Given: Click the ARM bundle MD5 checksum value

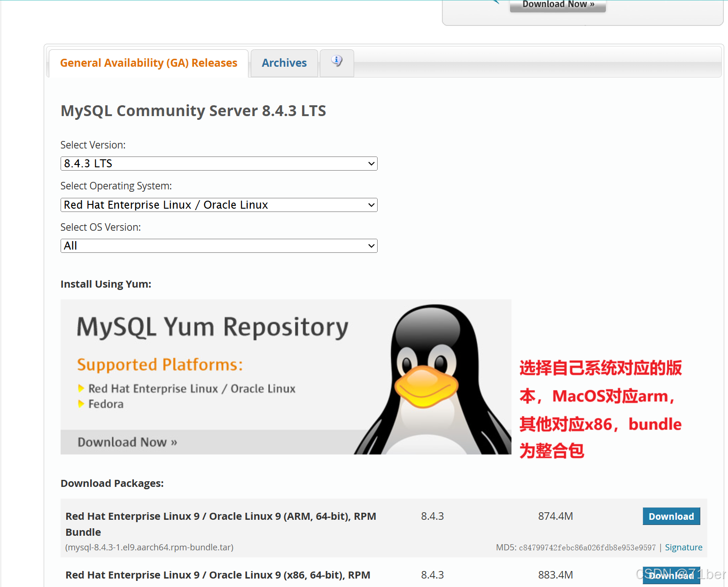Looking at the screenshot, I should point(587,548).
